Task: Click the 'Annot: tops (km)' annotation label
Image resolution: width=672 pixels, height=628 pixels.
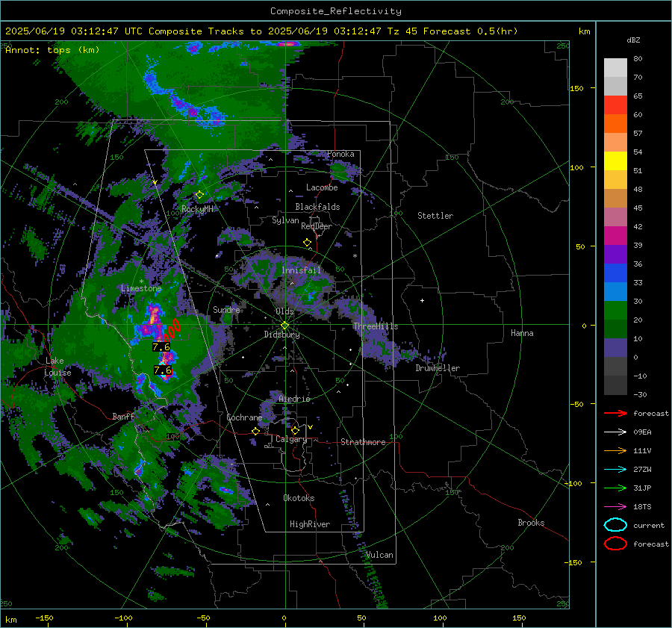Action: 52,50
